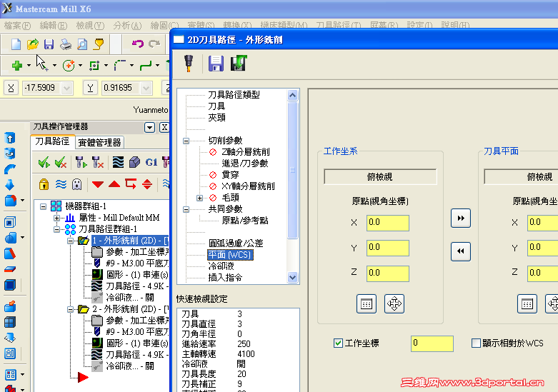
Task: Move insert arrow down red triangle
Action: (x=97, y=184)
